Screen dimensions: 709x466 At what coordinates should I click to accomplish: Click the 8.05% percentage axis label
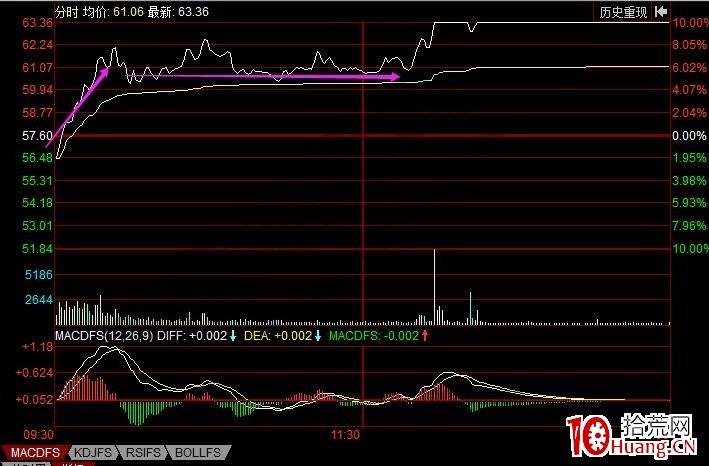coord(690,45)
